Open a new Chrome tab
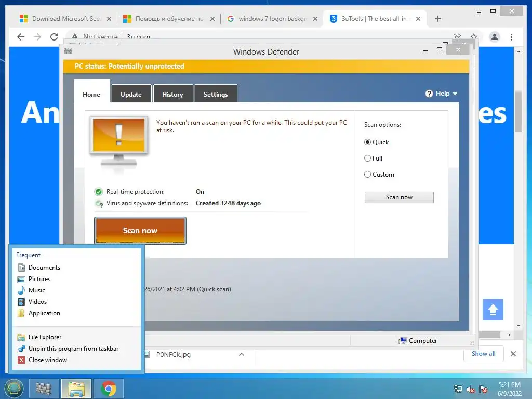This screenshot has width=532, height=399. (438, 19)
